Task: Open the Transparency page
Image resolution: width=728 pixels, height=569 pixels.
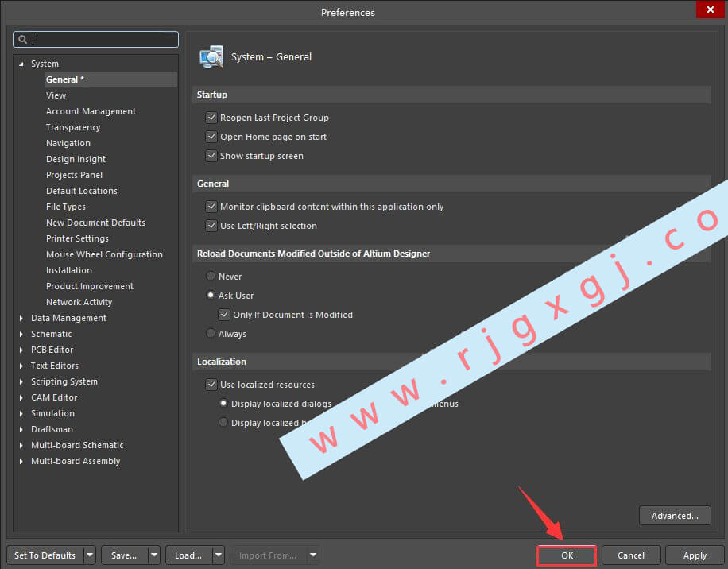Action: click(x=73, y=127)
